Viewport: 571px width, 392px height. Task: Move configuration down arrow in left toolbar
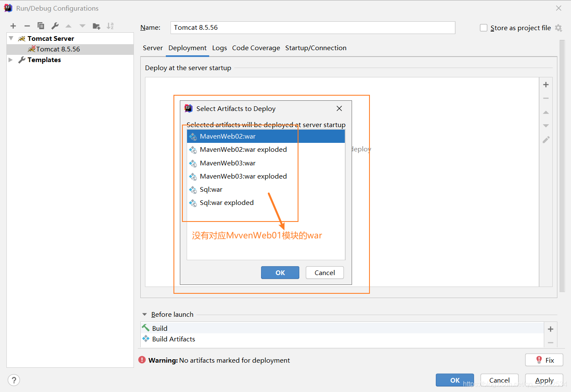[x=82, y=26]
